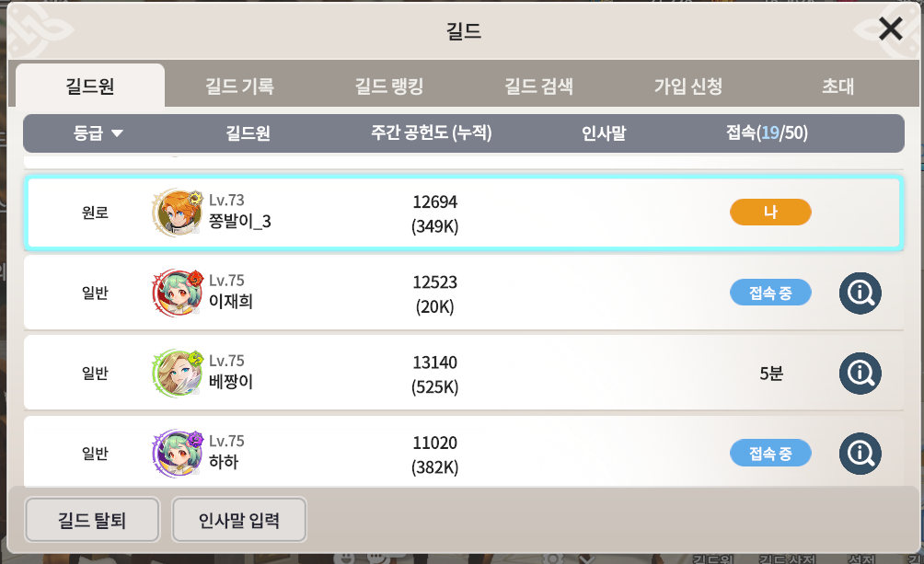View details for member 이재희
924x564 pixels.
click(x=860, y=294)
